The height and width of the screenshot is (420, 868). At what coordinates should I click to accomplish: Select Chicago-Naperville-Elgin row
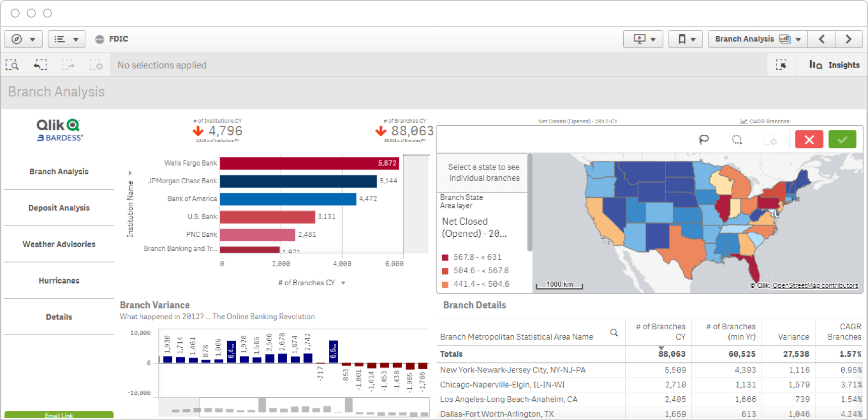[x=650, y=385]
